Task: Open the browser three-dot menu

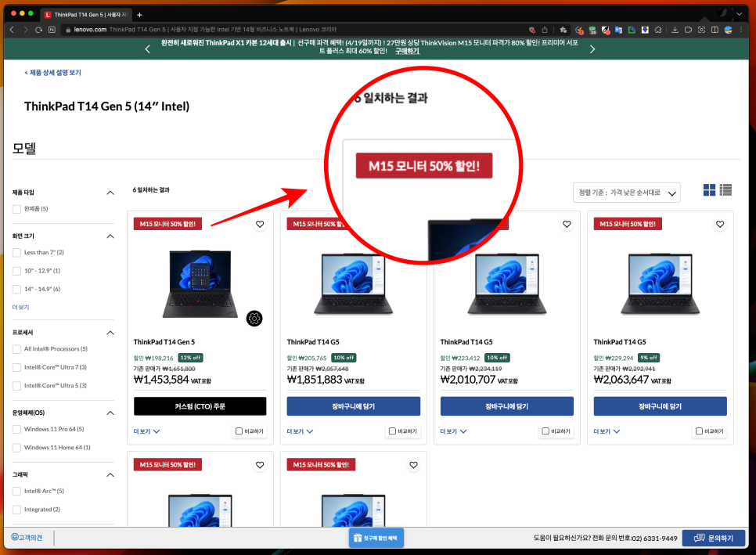Action: (741, 30)
